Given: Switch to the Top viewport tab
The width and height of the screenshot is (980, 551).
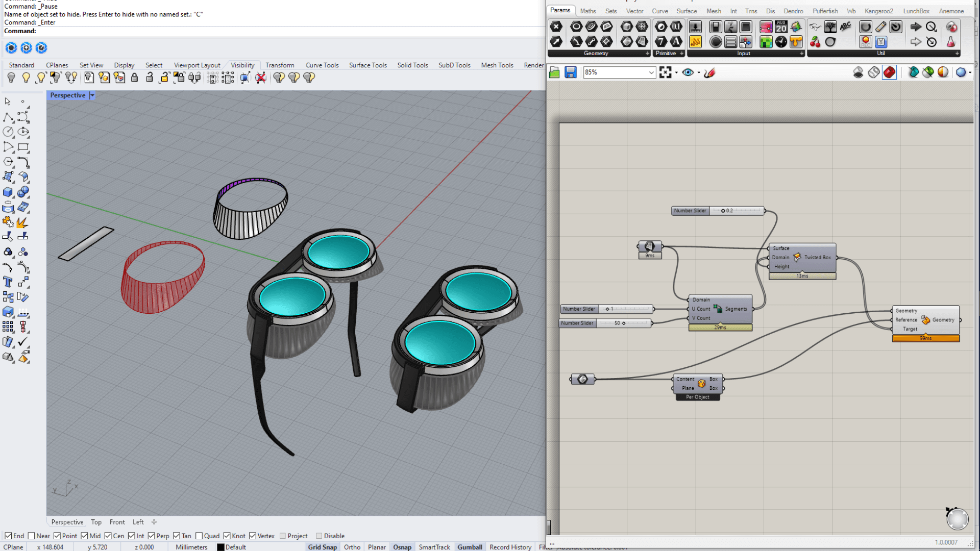Looking at the screenshot, I should (x=96, y=522).
